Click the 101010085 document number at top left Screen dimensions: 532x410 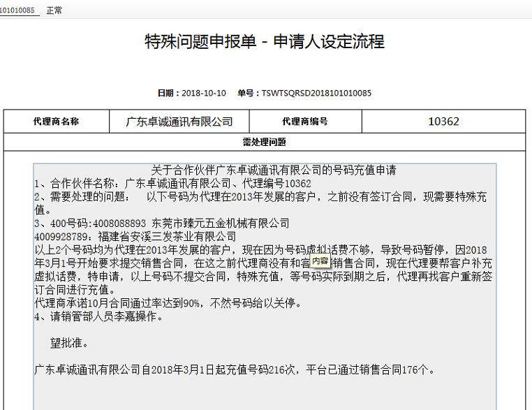coord(19,11)
